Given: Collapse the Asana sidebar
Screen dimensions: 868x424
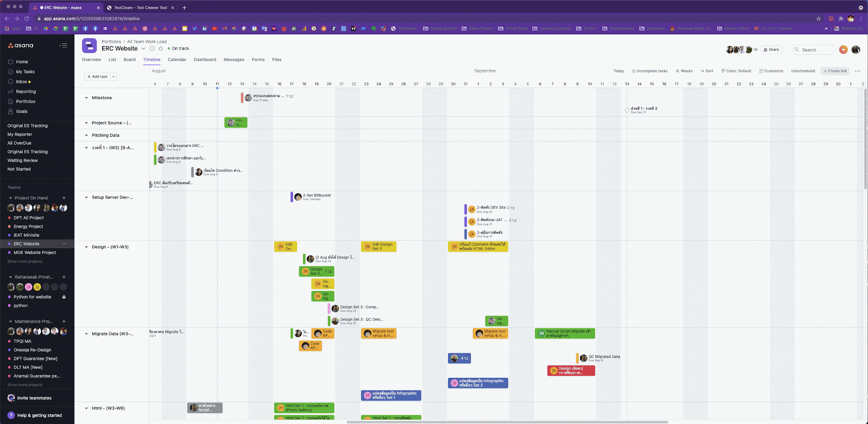Looking at the screenshot, I should [x=63, y=45].
